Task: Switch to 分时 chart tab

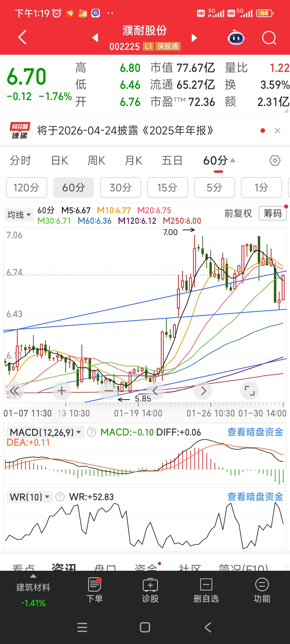Action: (x=20, y=161)
